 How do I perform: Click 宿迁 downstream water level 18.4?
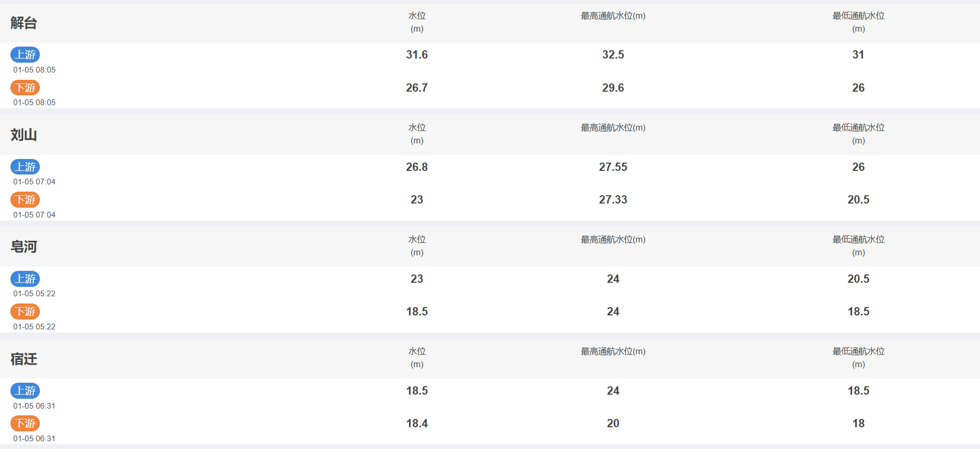click(417, 423)
